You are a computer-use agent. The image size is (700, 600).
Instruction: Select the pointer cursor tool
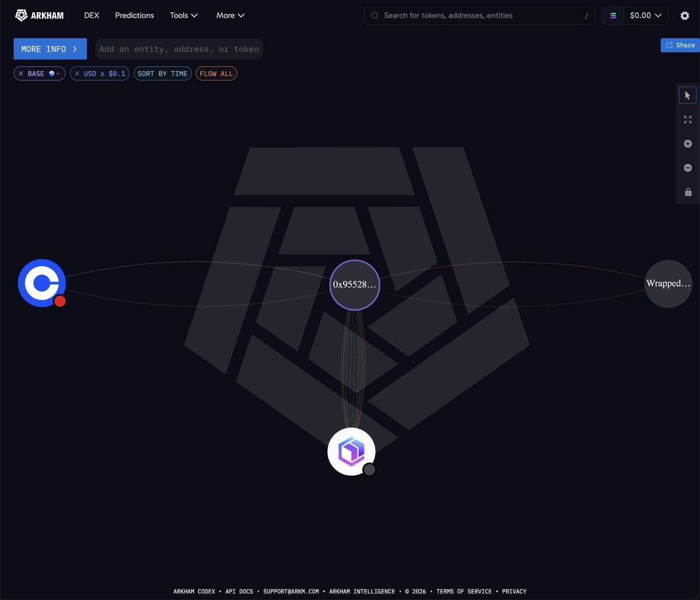[688, 96]
